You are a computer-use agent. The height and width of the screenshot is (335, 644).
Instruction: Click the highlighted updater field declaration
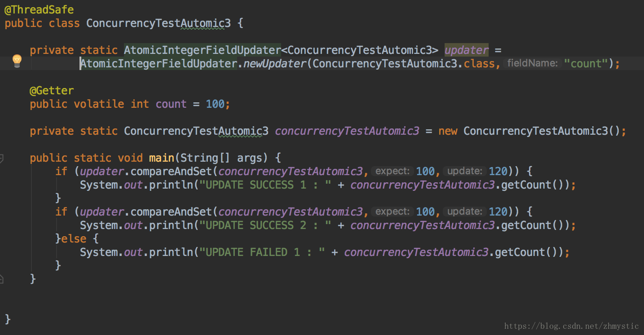click(x=467, y=50)
